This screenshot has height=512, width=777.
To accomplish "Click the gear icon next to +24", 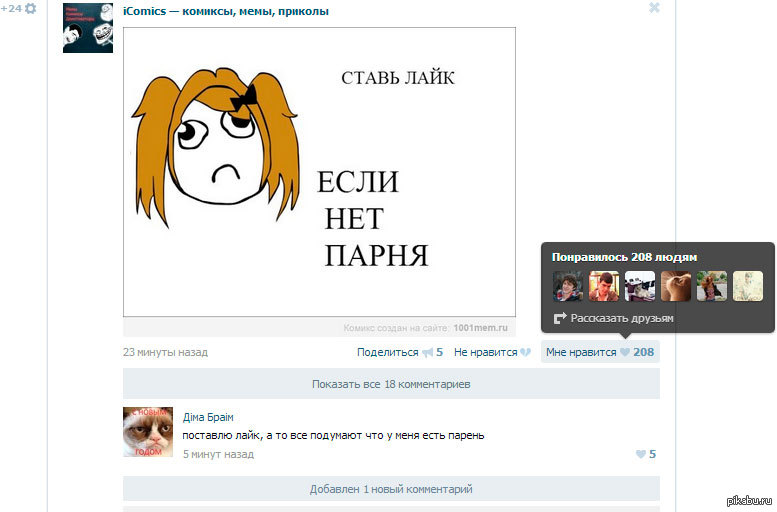I will (x=30, y=8).
